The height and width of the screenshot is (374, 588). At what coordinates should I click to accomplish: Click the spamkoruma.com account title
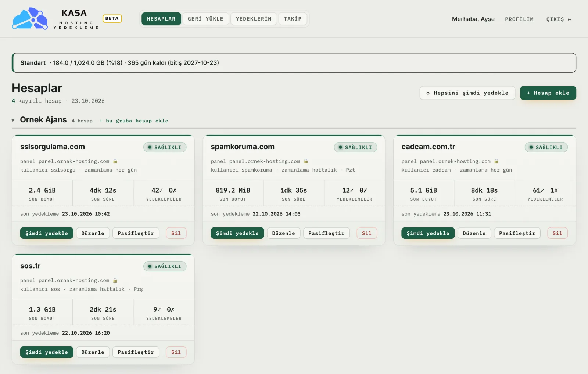[243, 147]
